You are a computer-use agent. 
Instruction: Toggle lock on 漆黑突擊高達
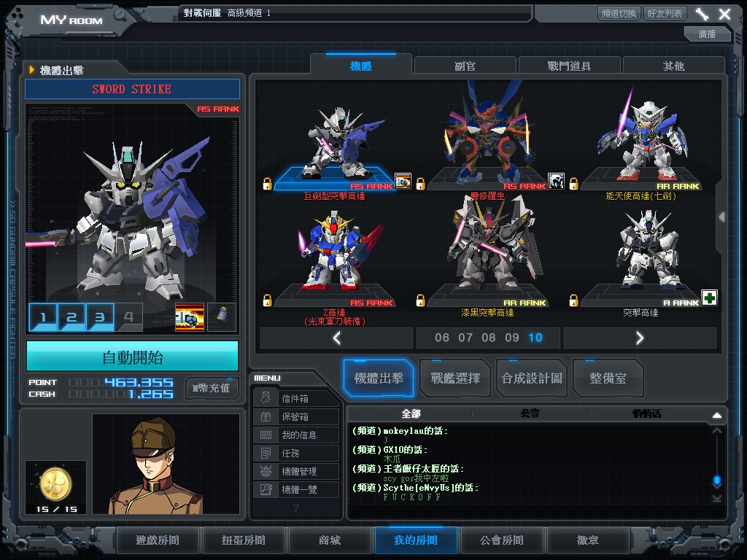click(x=420, y=300)
